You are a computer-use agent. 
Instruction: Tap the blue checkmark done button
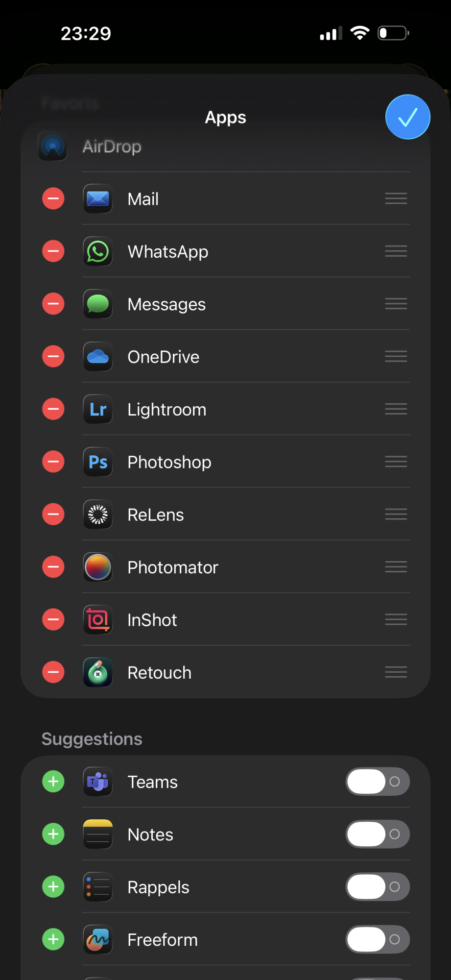pos(407,117)
